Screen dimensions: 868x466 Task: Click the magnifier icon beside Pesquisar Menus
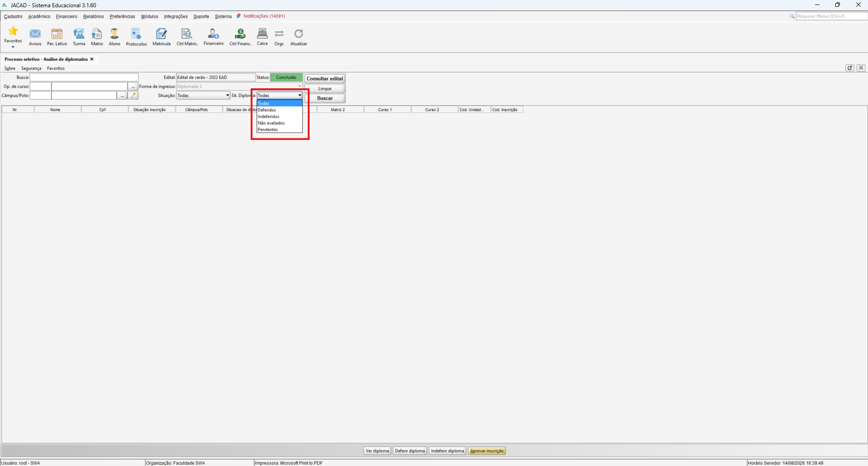(792, 16)
